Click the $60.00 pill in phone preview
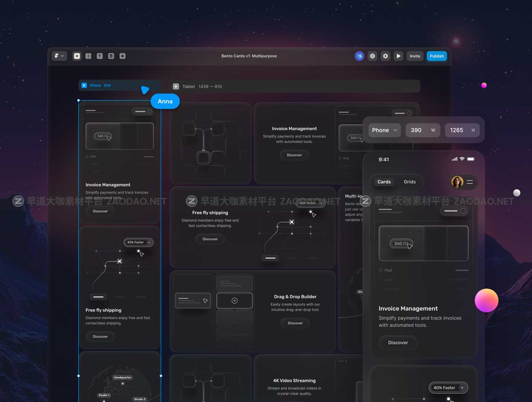The width and height of the screenshot is (532, 402). pyautogui.click(x=401, y=244)
